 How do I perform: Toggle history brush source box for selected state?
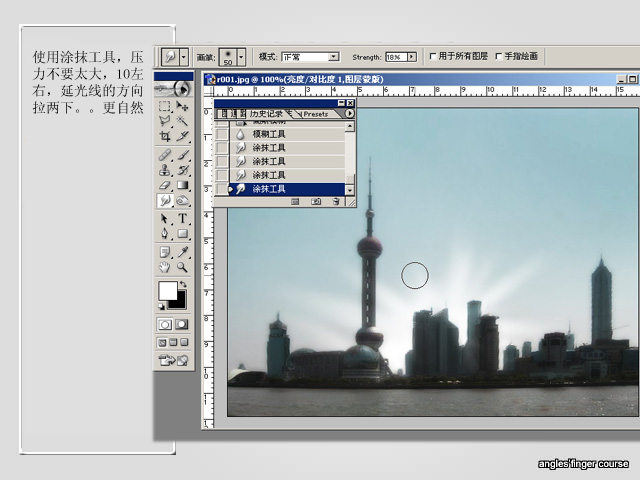point(222,189)
